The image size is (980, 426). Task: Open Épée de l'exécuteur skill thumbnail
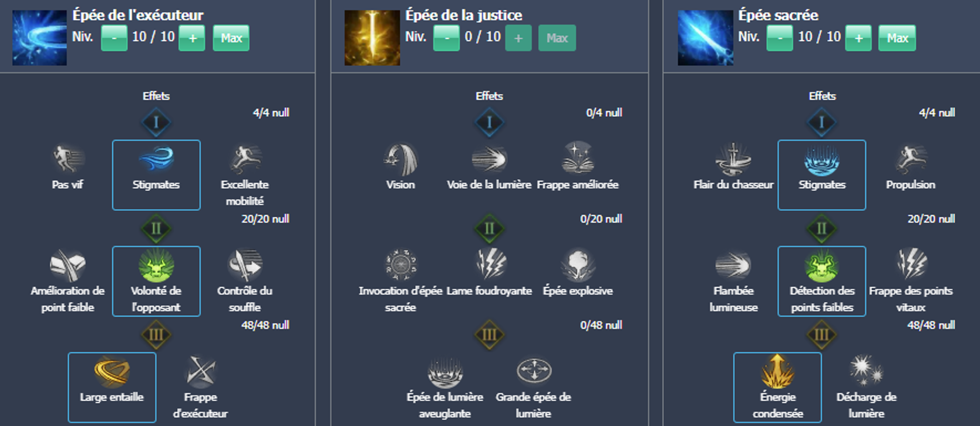[39, 38]
